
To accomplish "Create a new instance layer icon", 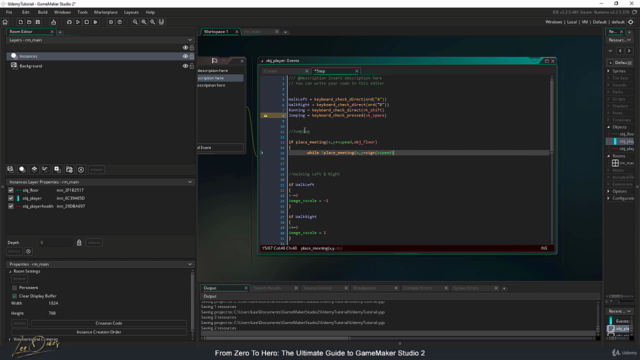I will (22, 169).
